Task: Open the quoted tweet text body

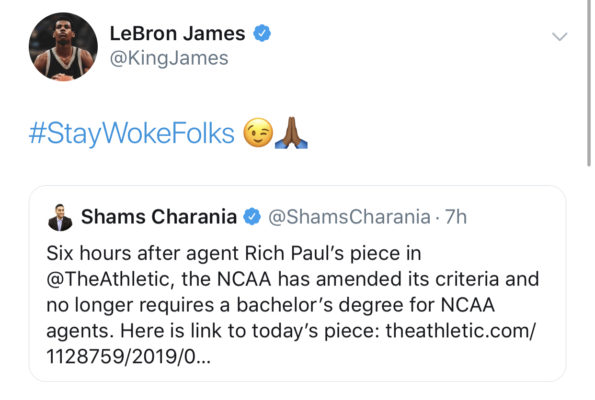Action: [x=292, y=305]
